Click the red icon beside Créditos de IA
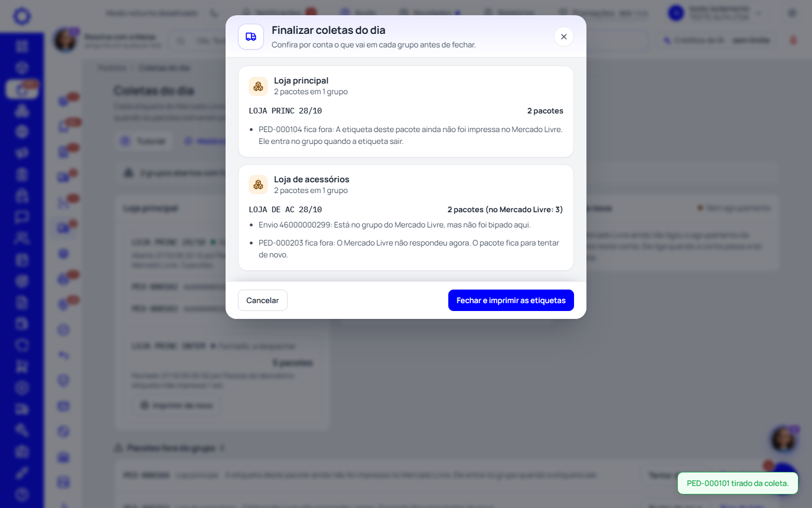Image resolution: width=812 pixels, height=508 pixels. (x=793, y=40)
